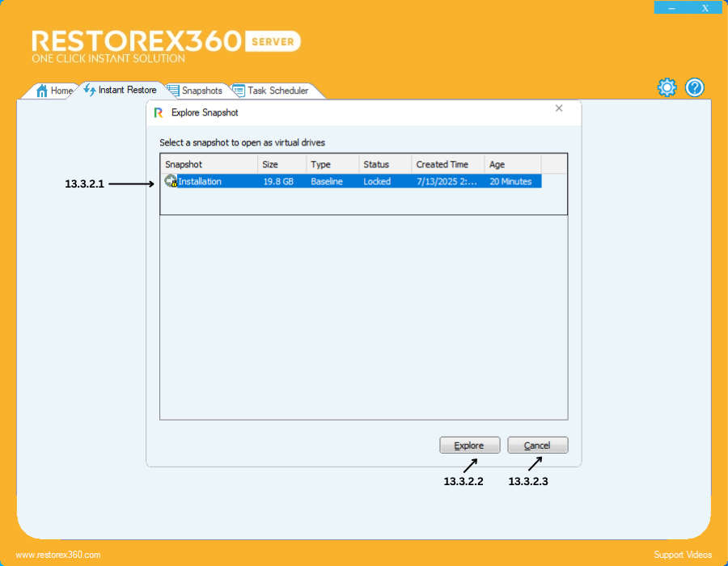This screenshot has height=566, width=728.
Task: Open the Support Videos link
Action: (683, 555)
